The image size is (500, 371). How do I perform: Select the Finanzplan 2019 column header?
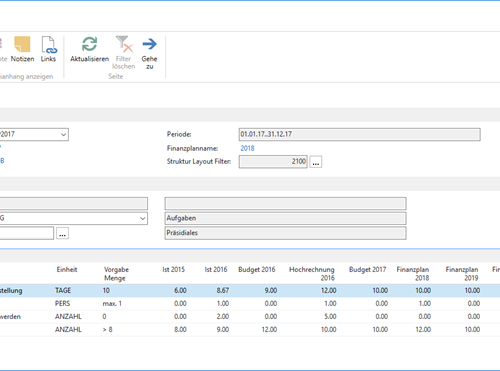(x=462, y=274)
